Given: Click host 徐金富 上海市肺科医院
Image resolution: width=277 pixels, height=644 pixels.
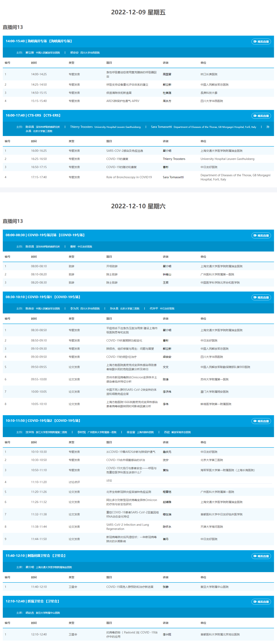Looking at the screenshot, I should click(140, 433).
